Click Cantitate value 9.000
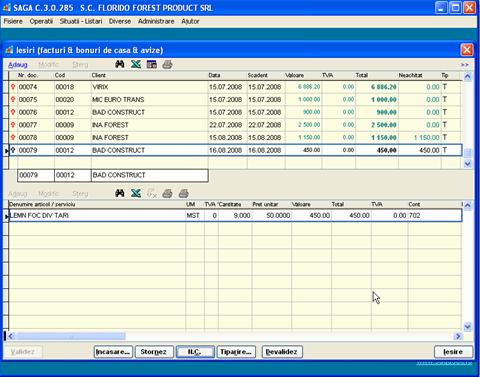 (x=242, y=216)
